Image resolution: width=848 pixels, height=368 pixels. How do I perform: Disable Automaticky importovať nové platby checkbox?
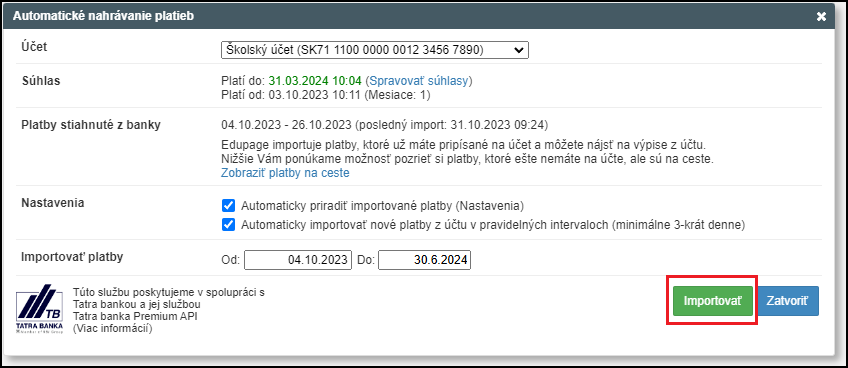point(229,225)
